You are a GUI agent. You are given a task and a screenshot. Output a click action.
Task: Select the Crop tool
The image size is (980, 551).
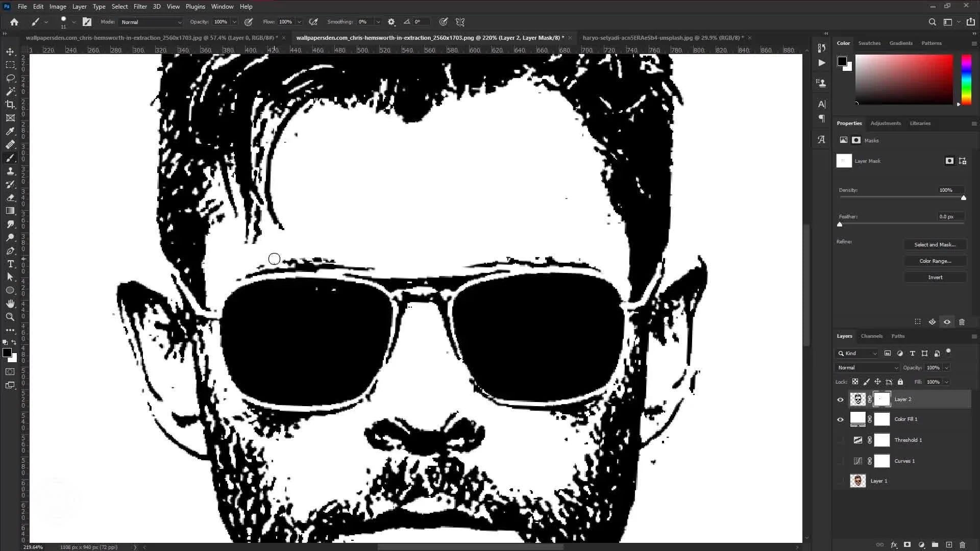click(10, 105)
